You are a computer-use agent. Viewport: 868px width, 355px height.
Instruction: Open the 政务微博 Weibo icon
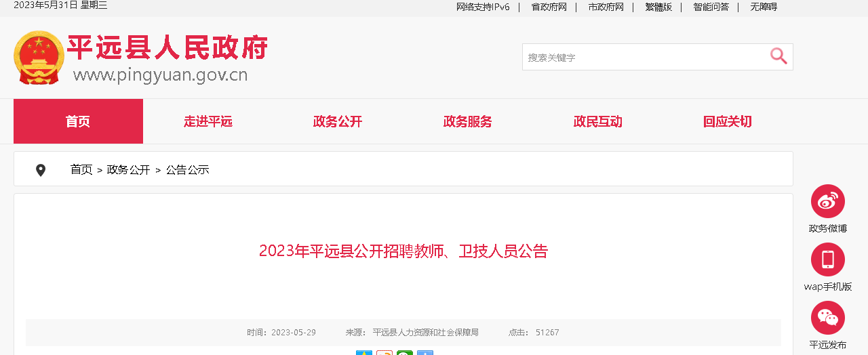[828, 201]
